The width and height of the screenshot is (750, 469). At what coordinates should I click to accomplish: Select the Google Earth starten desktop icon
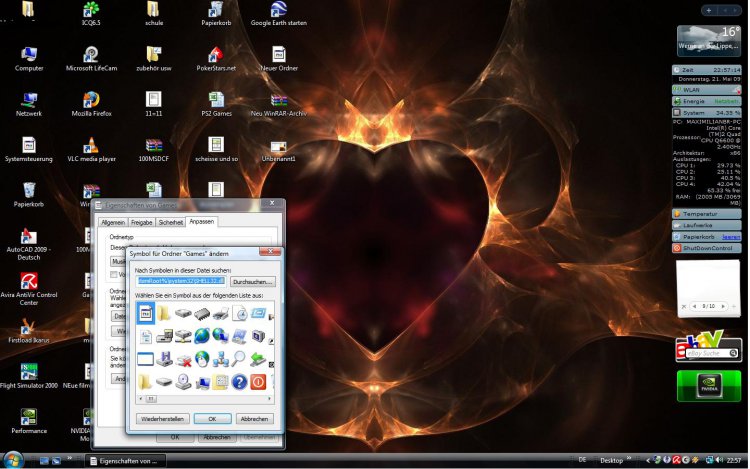278,13
